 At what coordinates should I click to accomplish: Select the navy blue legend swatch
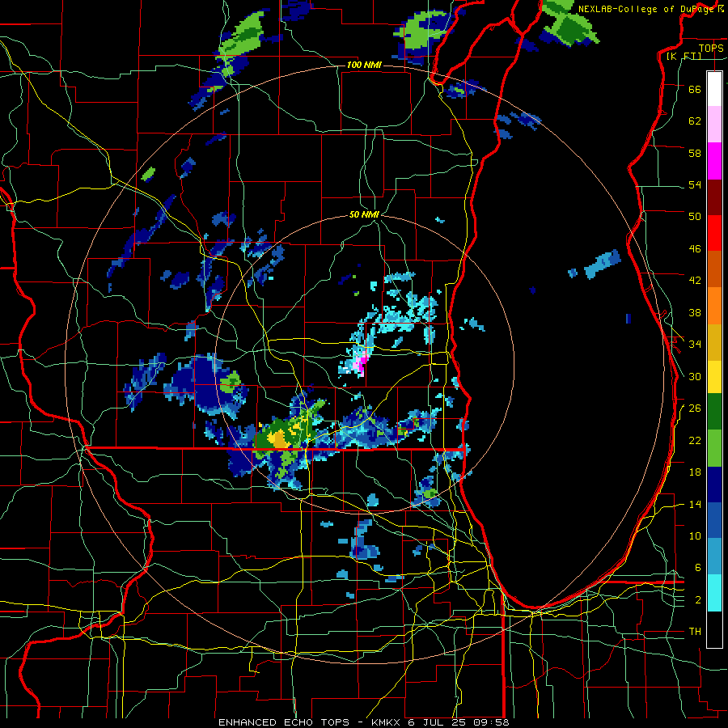tap(714, 485)
